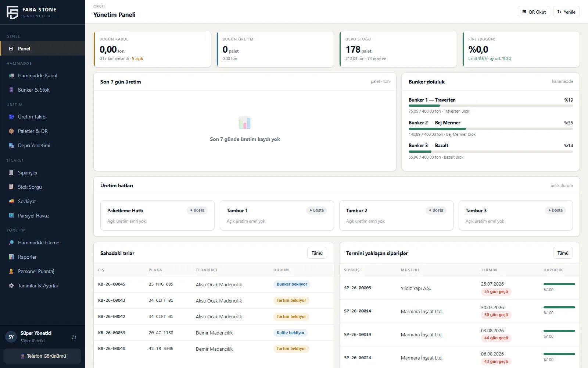
Task: Open Hammadde Kabul menu item
Action: pyautogui.click(x=43, y=75)
